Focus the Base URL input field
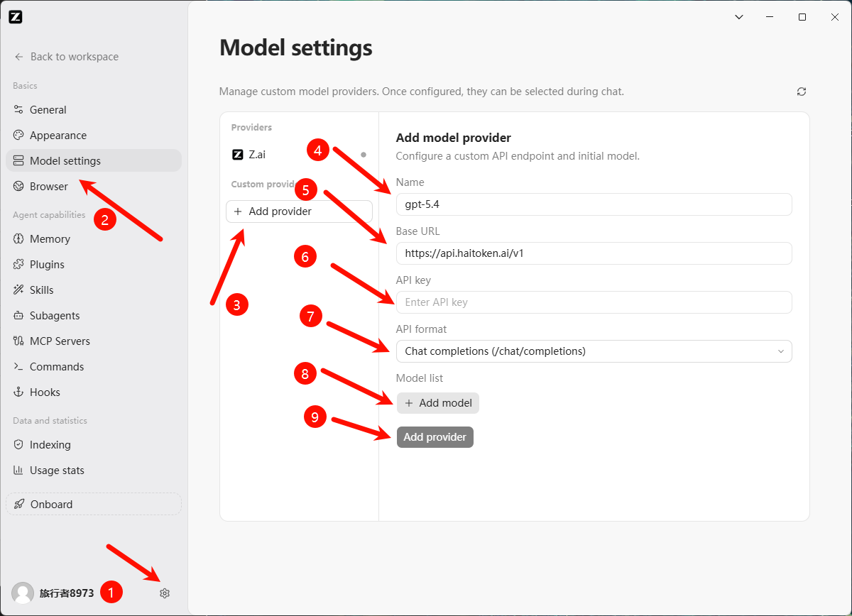This screenshot has width=852, height=616. pos(594,253)
